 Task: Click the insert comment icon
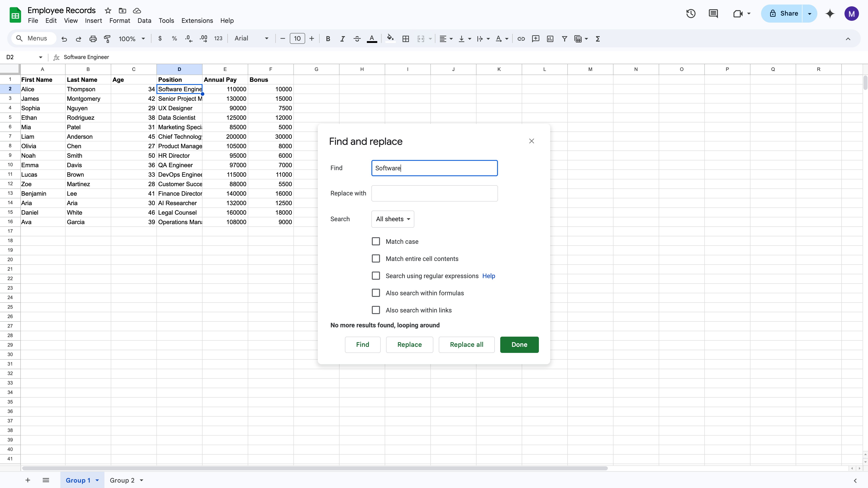click(535, 39)
